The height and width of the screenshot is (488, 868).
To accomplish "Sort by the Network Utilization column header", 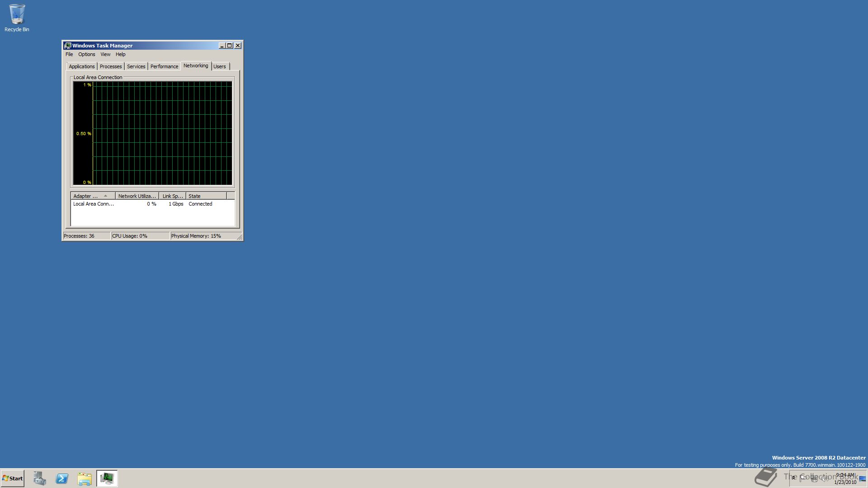I will coord(137,196).
